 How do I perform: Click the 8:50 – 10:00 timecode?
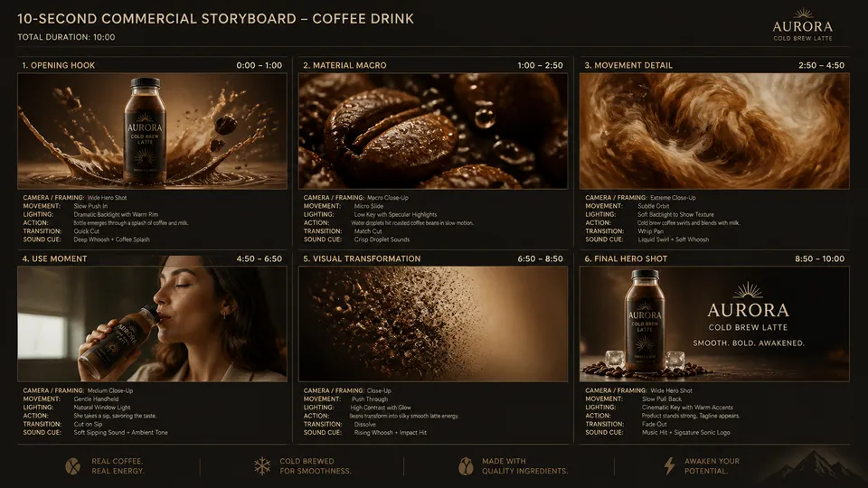(x=820, y=258)
